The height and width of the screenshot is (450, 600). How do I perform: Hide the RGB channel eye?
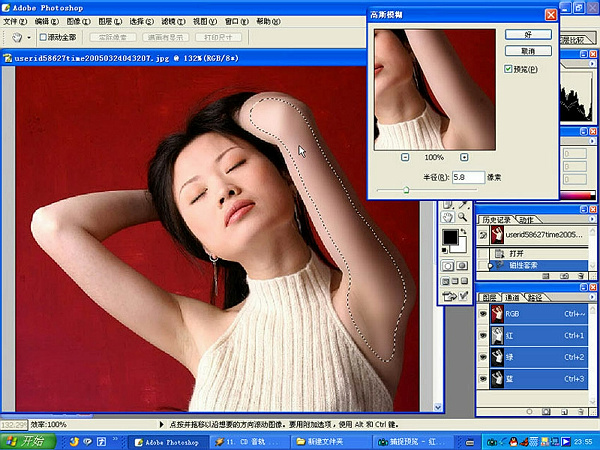click(x=483, y=314)
